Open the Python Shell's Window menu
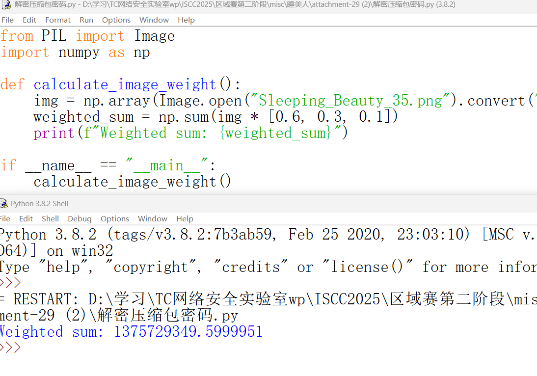 [x=152, y=219]
